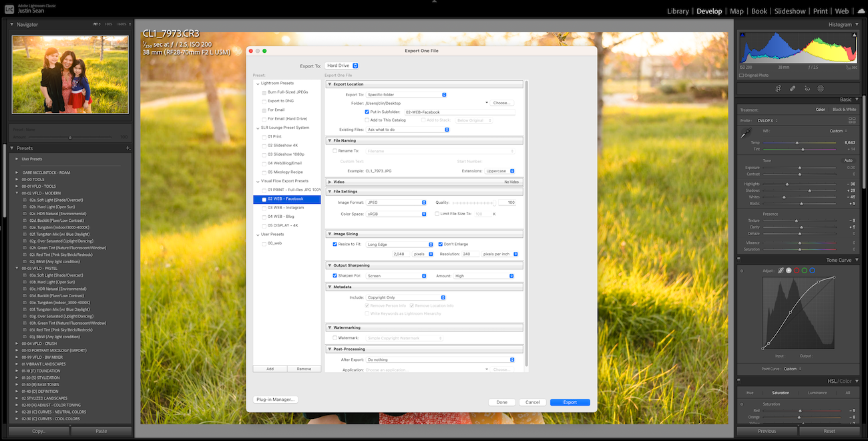Viewport: 868px width, 441px height.
Task: Disable the Resize to Fit checkbox
Action: click(x=335, y=244)
